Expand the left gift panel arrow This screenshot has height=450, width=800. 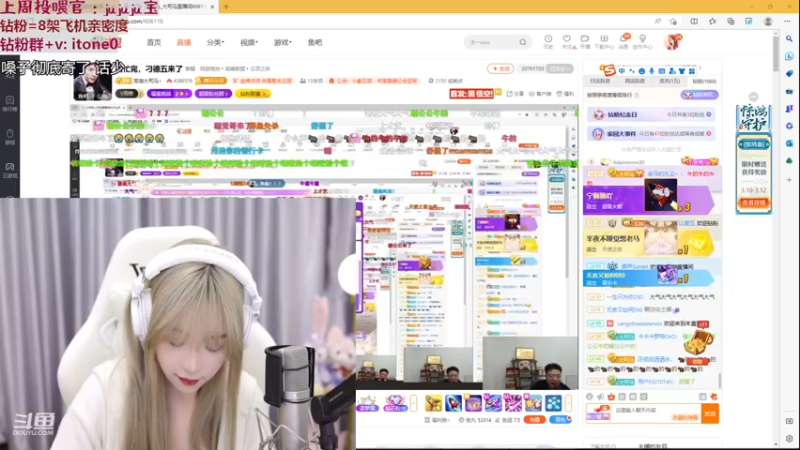(414, 403)
